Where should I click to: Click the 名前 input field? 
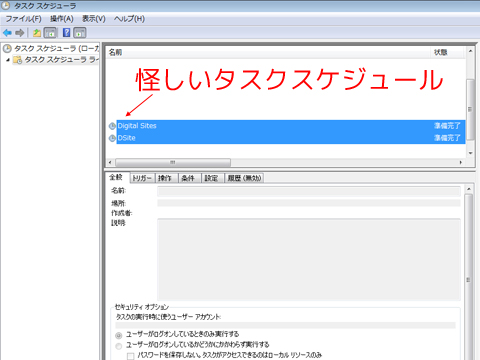pyautogui.click(x=309, y=191)
